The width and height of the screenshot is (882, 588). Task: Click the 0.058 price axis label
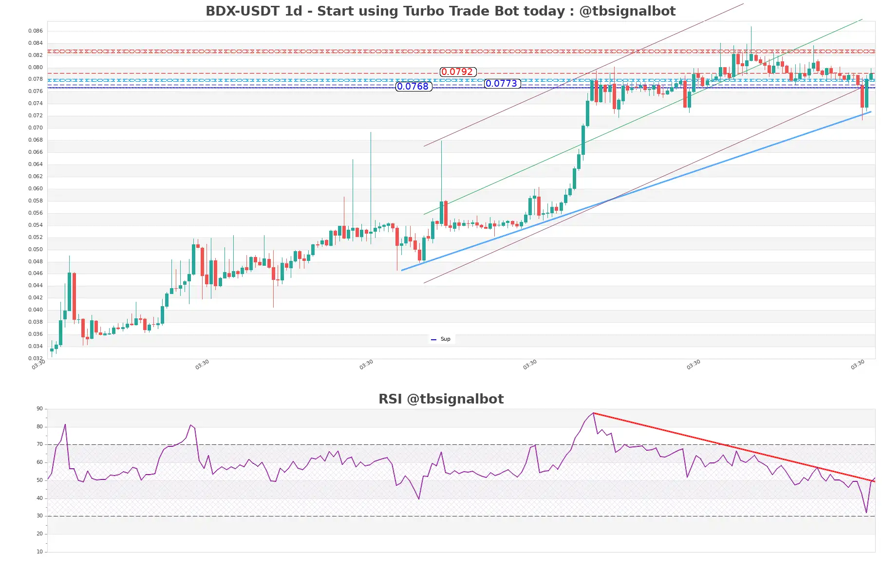(x=36, y=201)
